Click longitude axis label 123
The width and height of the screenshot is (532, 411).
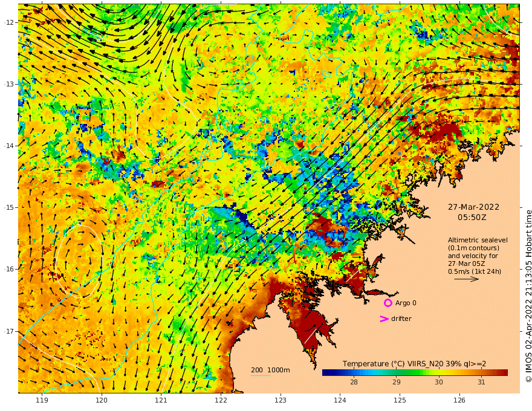click(x=281, y=401)
